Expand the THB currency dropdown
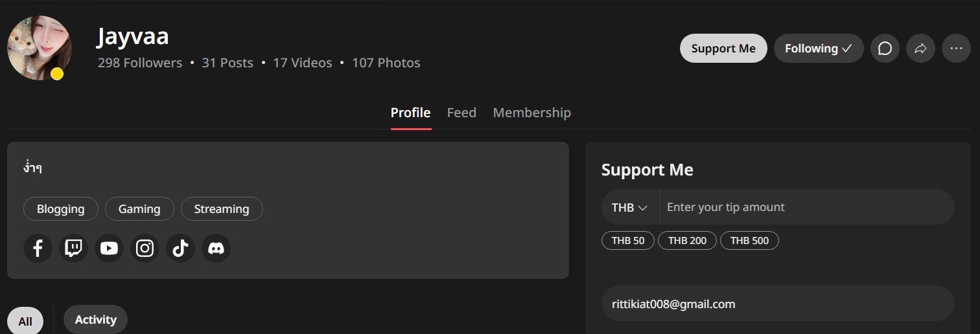 [x=630, y=208]
